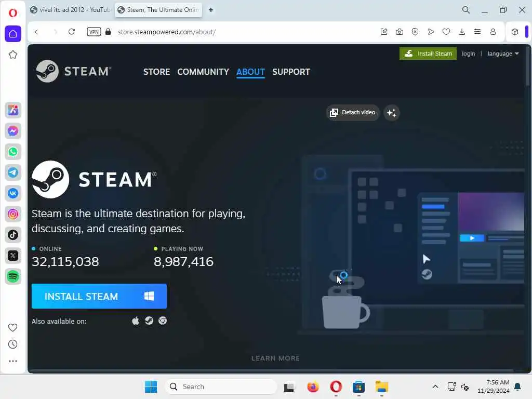The width and height of the screenshot is (532, 399).
Task: Open File Explorer from taskbar
Action: (x=382, y=387)
